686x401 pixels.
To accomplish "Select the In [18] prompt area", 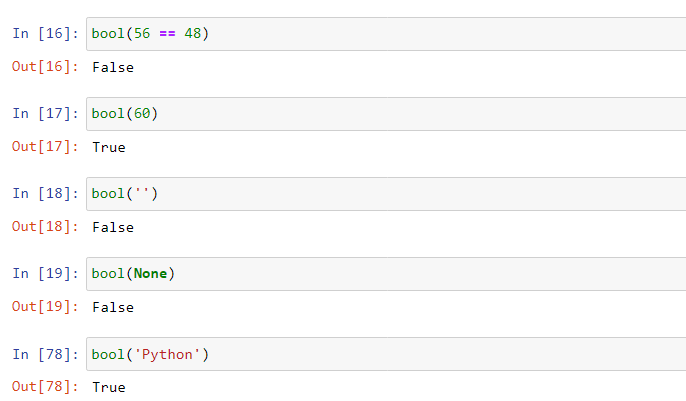I will [46, 194].
